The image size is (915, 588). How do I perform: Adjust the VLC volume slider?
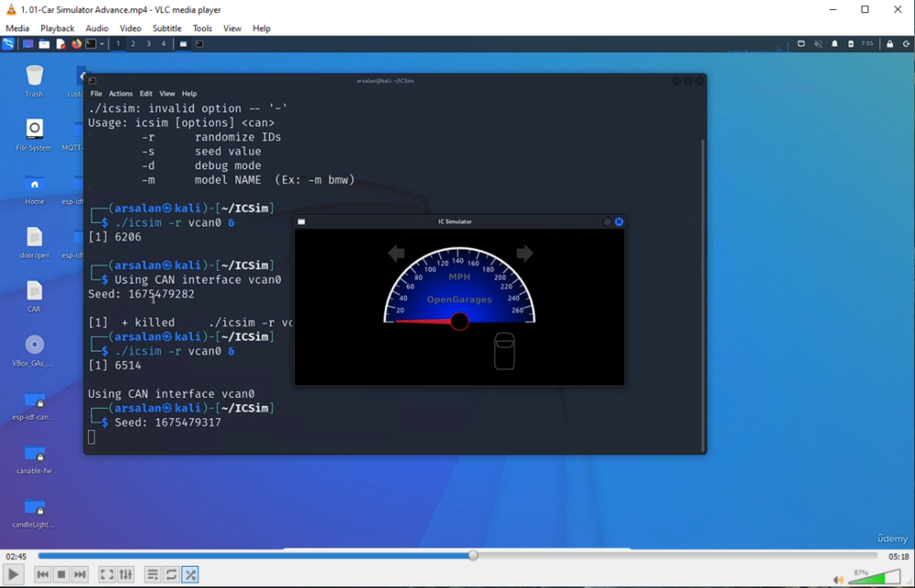coord(874,578)
